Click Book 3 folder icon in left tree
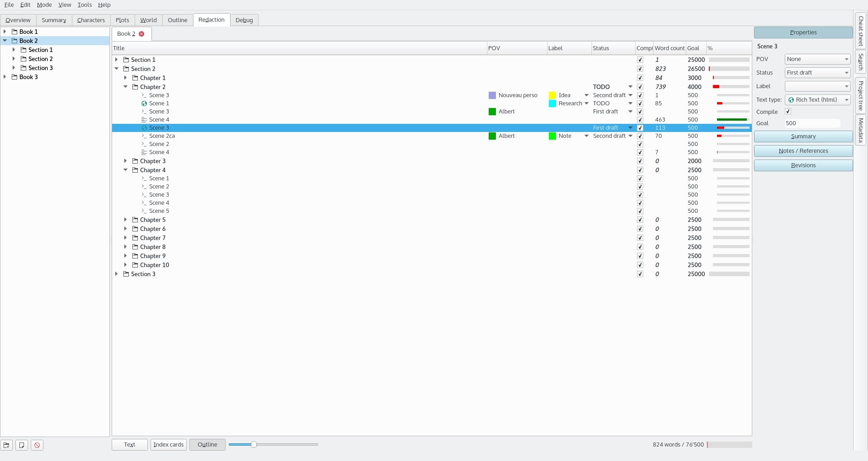Screen dimensions: 868x461 point(14,77)
